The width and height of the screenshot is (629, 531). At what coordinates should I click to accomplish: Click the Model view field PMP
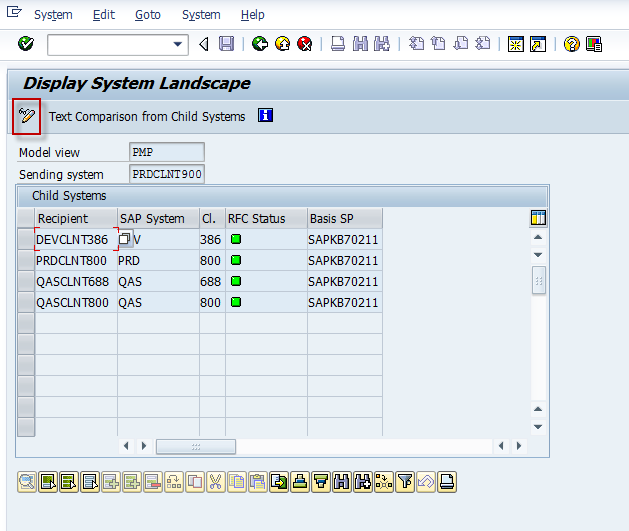pyautogui.click(x=167, y=152)
